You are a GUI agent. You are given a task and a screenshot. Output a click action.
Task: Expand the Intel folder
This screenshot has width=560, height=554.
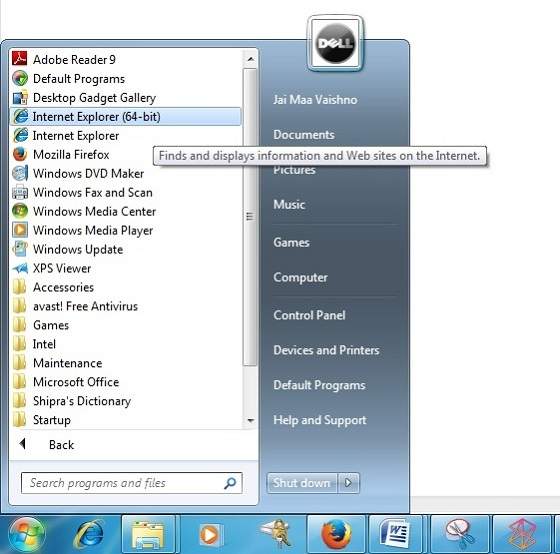point(125,344)
